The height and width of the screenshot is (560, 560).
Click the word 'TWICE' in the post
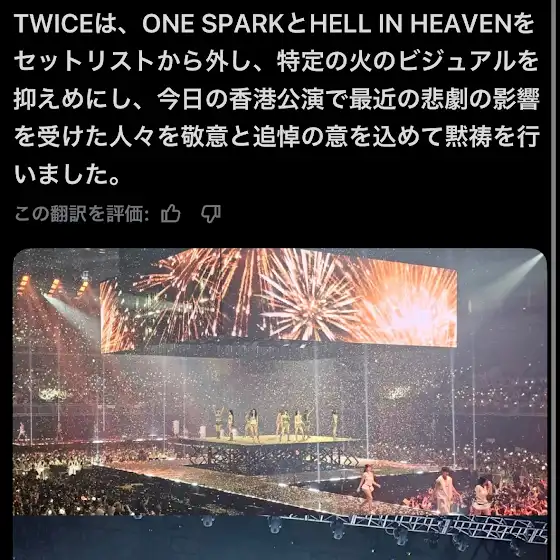point(54,24)
